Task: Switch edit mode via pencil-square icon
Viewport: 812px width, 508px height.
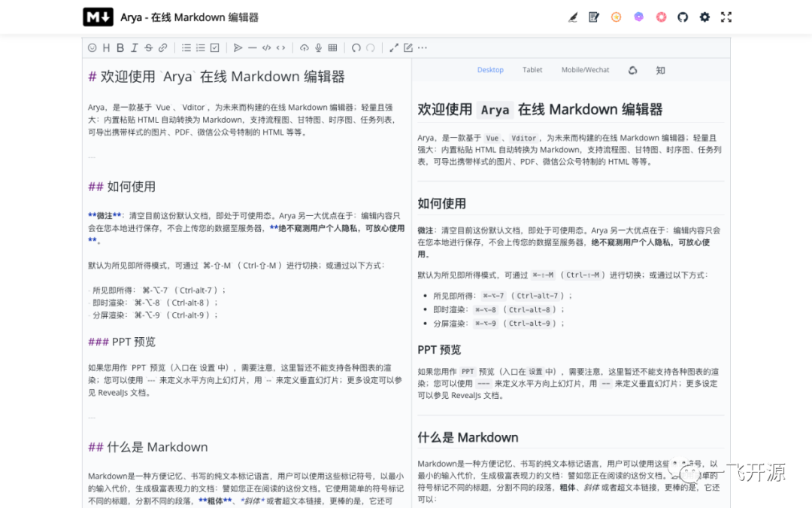Action: tap(408, 47)
